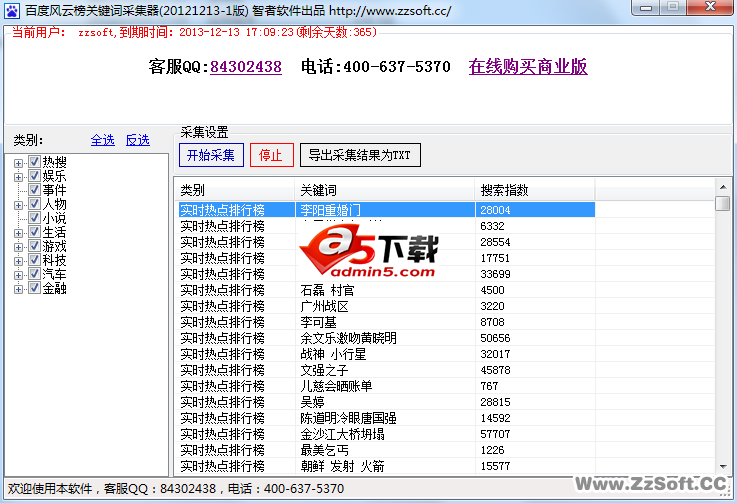Select the 文强之子 keyword row
Screen dimensions: 737x503
point(387,370)
